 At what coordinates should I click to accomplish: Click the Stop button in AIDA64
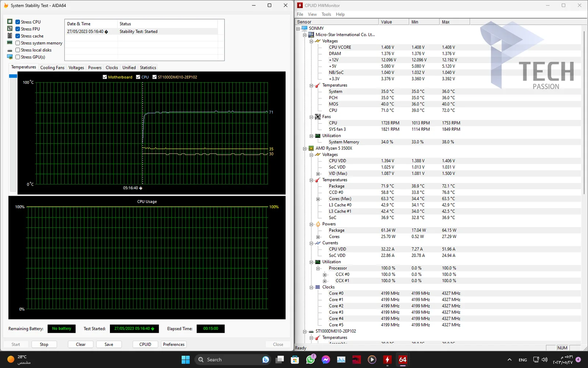[x=44, y=344]
